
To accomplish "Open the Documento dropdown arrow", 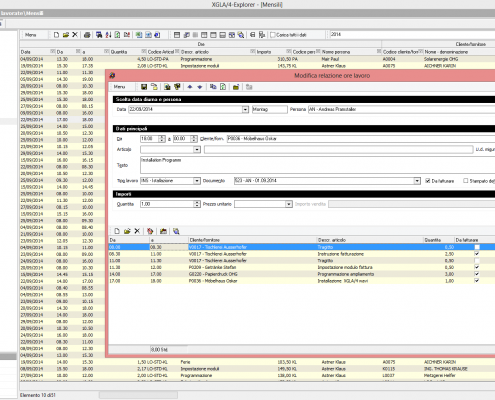I will (x=417, y=181).
